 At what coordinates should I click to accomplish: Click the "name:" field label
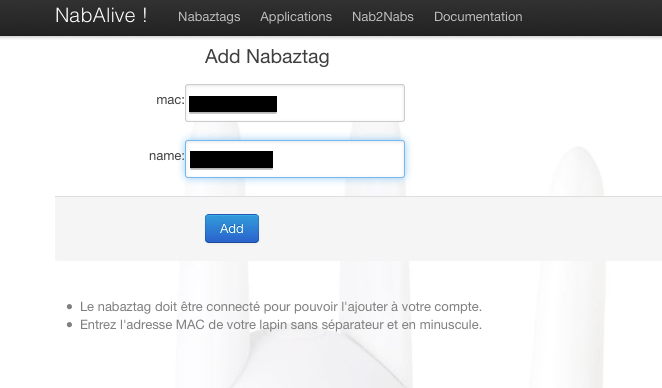[167, 156]
